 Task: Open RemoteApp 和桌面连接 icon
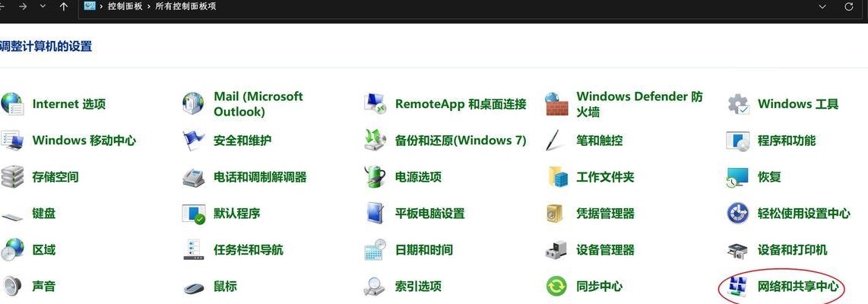pos(375,103)
